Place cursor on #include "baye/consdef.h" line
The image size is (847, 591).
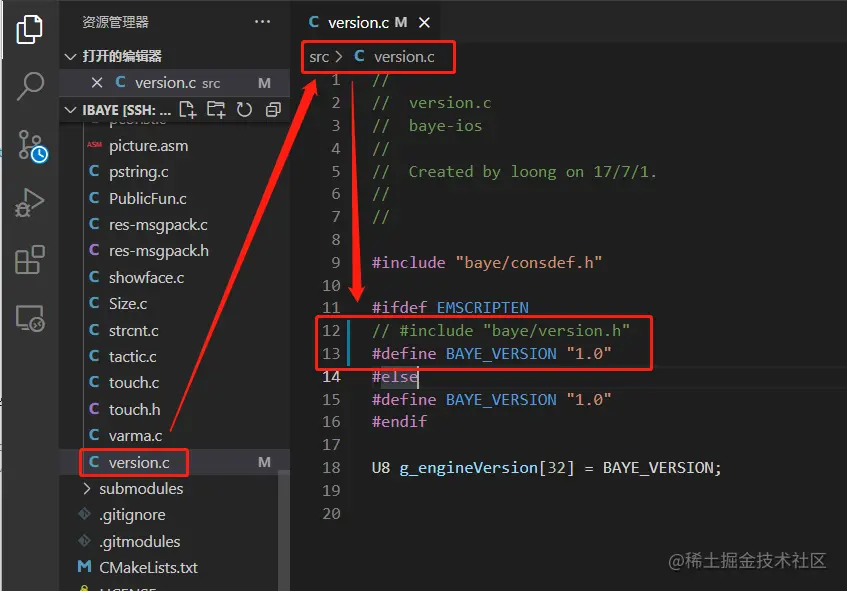[x=487, y=263]
